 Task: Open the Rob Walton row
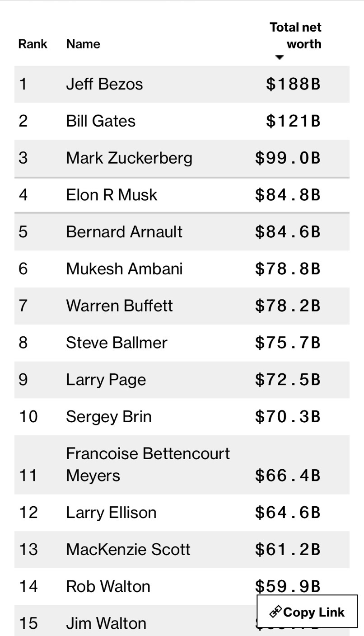coord(108,587)
